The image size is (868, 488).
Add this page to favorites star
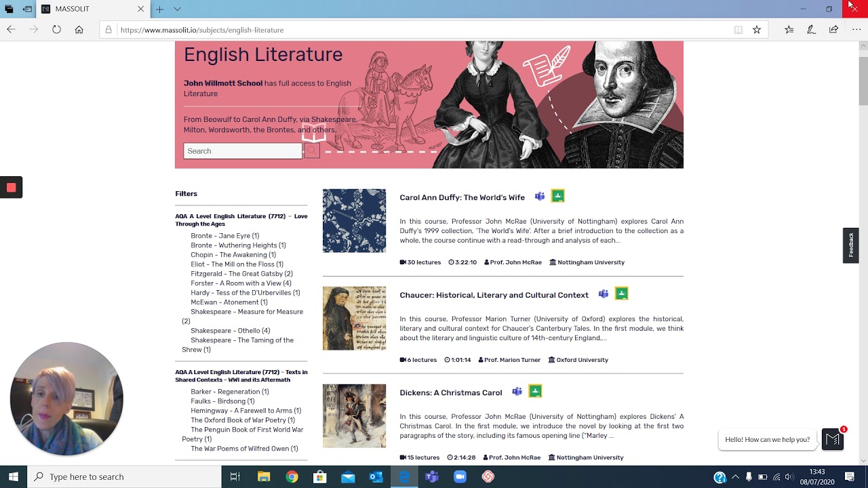757,30
